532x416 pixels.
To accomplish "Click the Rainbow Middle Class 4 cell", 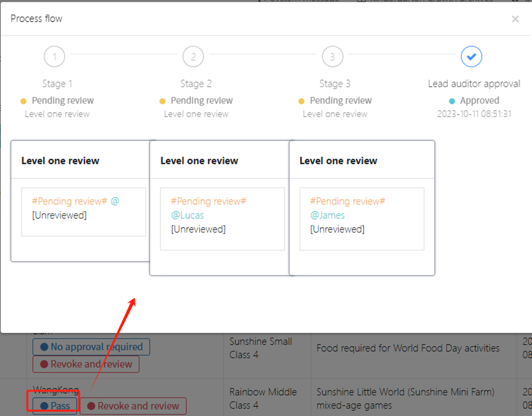I will (263, 398).
